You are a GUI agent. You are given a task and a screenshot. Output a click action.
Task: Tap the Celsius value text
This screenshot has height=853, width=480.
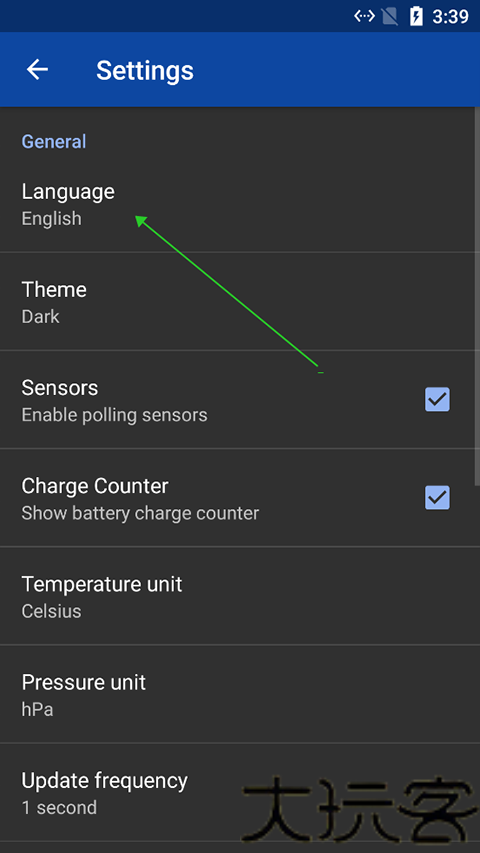pos(51,611)
